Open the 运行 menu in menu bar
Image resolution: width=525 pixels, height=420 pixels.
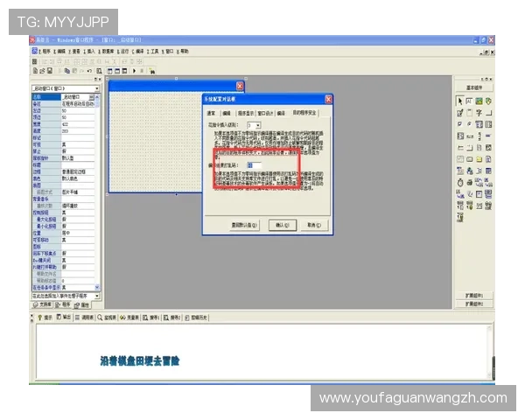(x=123, y=52)
